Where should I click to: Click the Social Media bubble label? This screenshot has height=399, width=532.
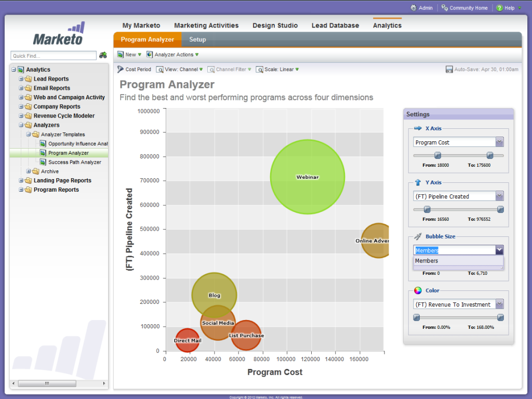tap(218, 323)
